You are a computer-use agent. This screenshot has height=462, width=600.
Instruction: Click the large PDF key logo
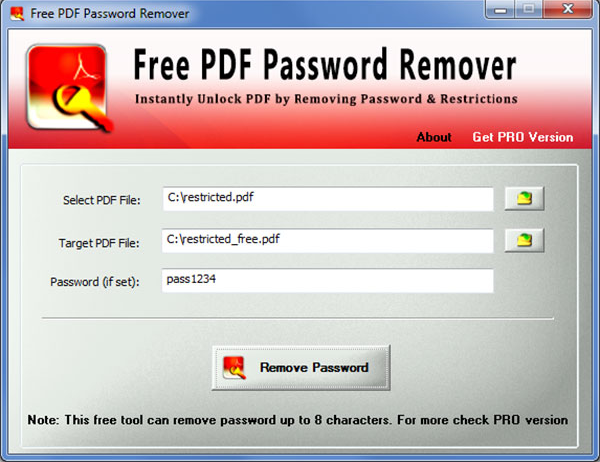click(70, 88)
